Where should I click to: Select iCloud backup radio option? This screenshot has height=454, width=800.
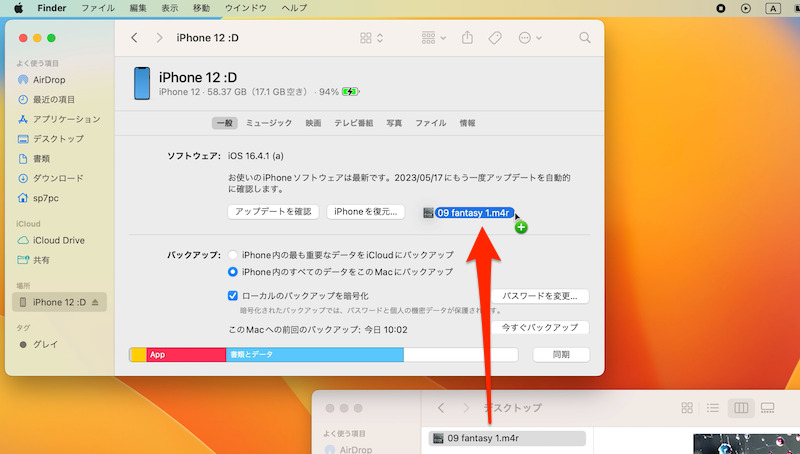coord(233,255)
